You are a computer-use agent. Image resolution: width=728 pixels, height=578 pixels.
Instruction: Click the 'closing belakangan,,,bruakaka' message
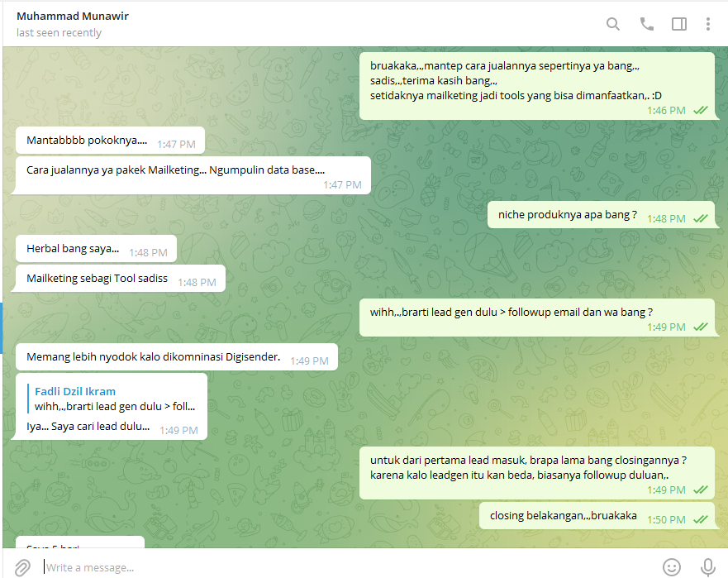[563, 516]
